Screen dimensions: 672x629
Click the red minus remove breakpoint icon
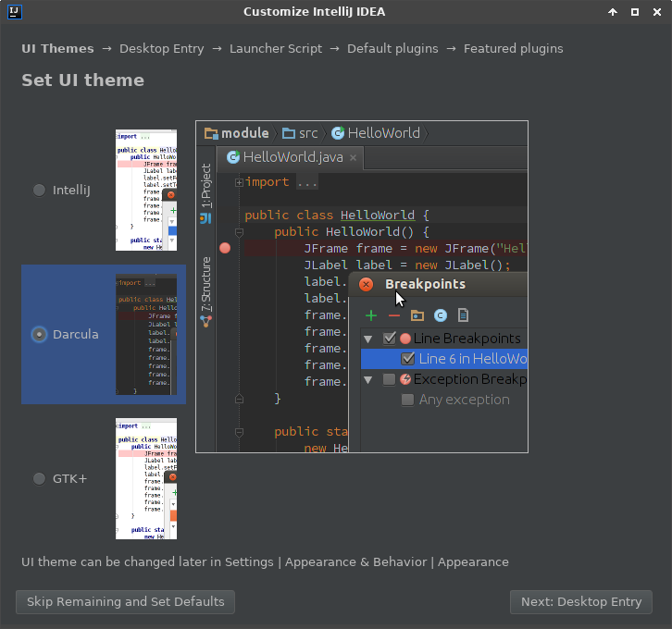394,315
